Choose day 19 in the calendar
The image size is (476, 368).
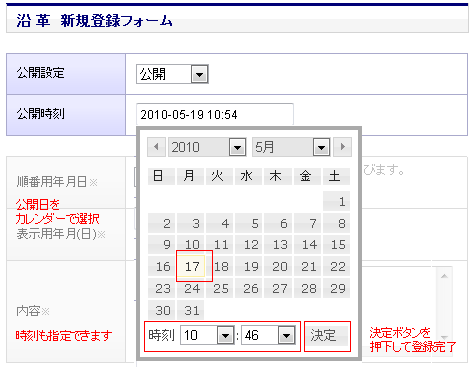point(249,266)
